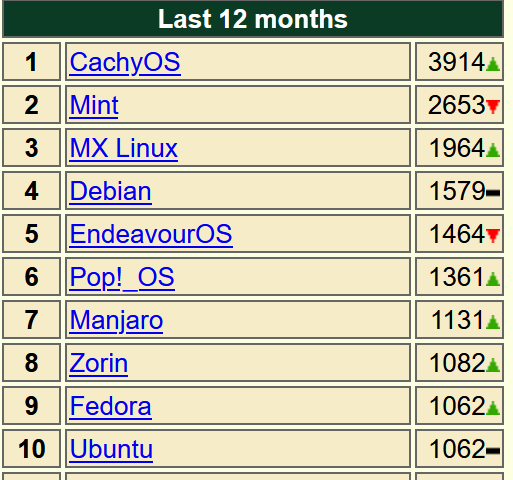The height and width of the screenshot is (480, 513).
Task: Click rank number 9 cell
Action: [31, 406]
